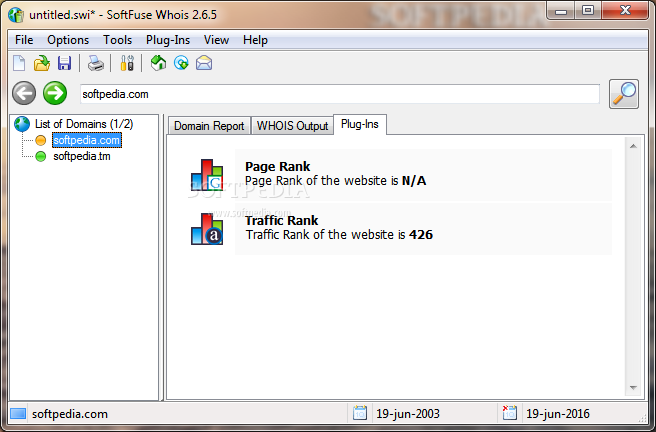Select softpedia.tm in the domain tree
Viewport: 656px width, 432px height.
(82, 156)
